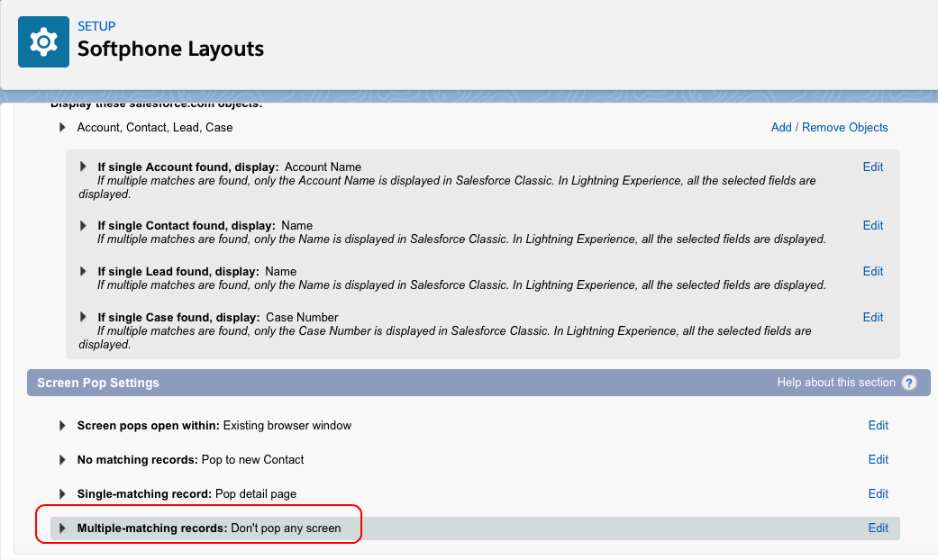Click the Existing browser window value
The width and height of the screenshot is (938, 560).
pos(287,426)
